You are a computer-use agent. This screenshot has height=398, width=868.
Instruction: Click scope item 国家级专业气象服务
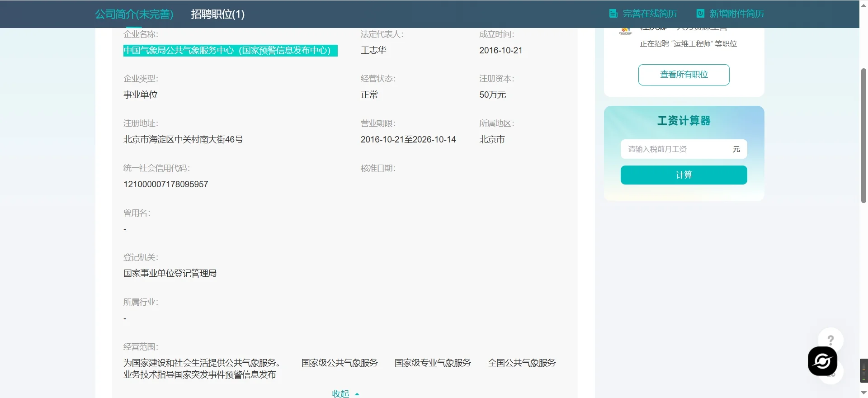[433, 363]
